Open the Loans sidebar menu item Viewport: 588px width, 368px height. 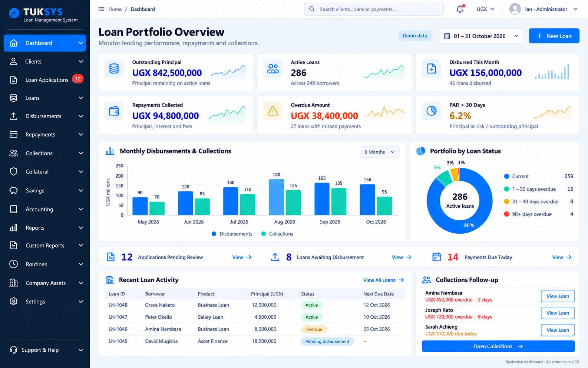tap(45, 98)
